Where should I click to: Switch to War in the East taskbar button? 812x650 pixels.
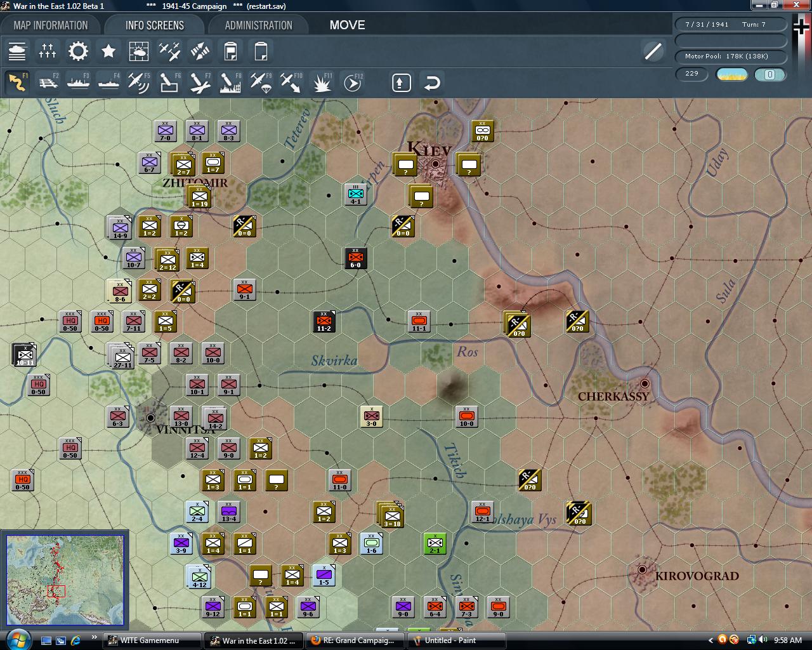tap(254, 640)
